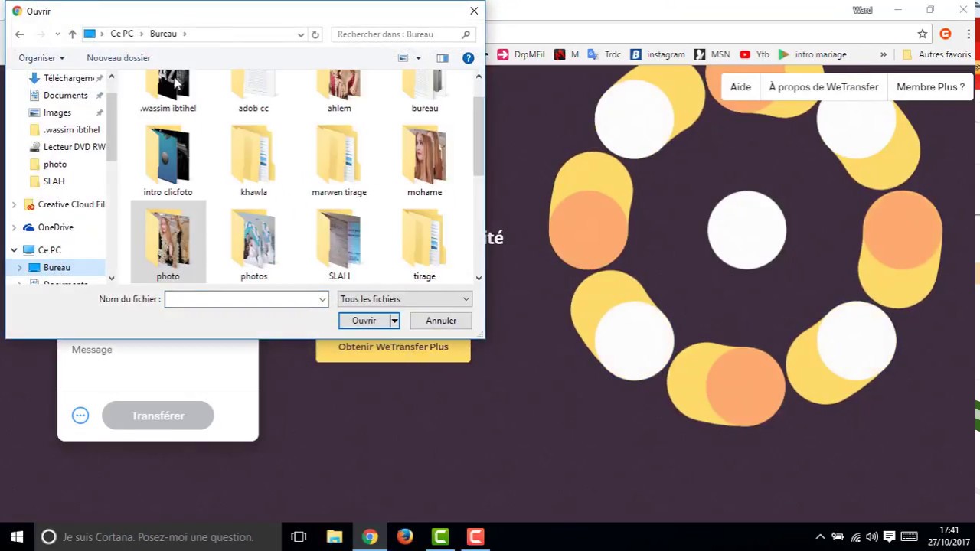Open the 'Tous les fichiers' type dropdown
980x551 pixels.
pos(404,299)
